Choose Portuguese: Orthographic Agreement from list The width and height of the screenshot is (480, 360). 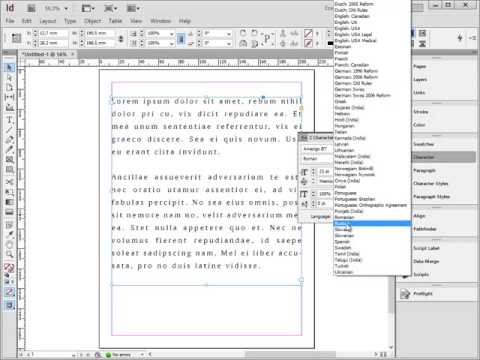click(371, 205)
